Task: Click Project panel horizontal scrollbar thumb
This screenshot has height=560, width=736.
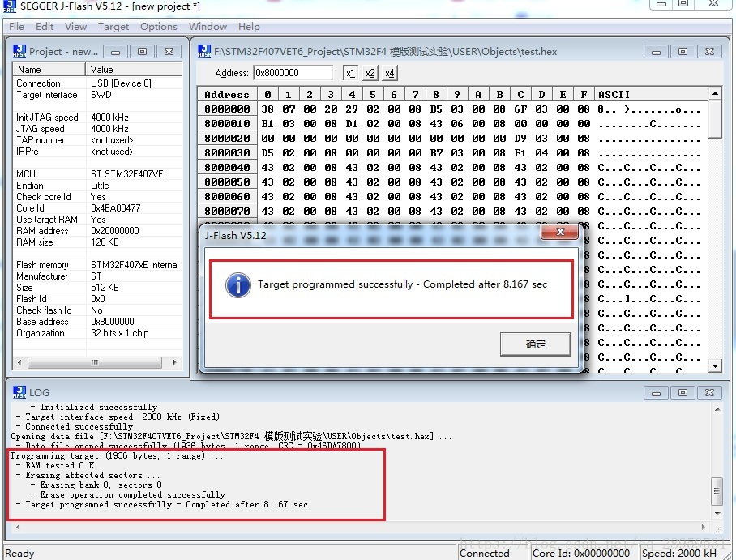Action: [x=95, y=362]
